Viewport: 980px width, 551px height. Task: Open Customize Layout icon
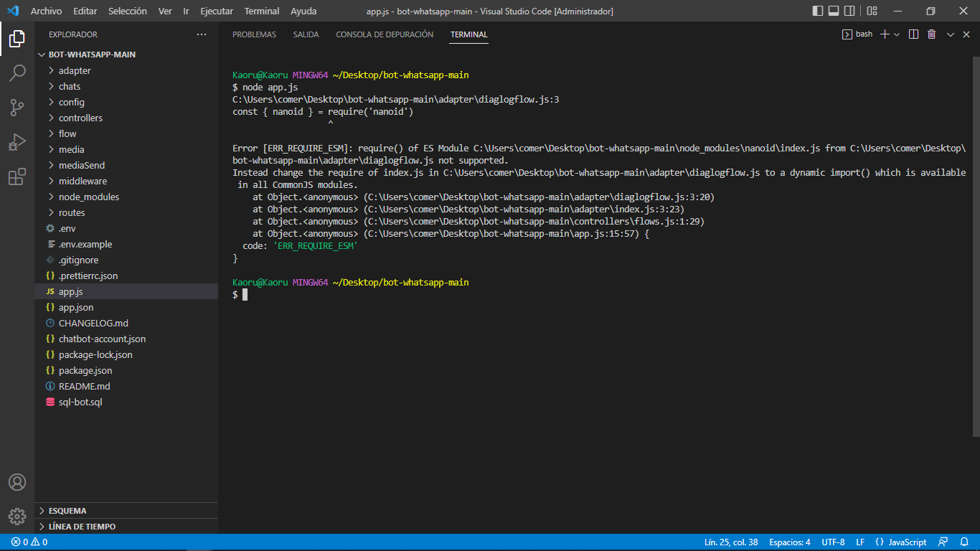872,11
